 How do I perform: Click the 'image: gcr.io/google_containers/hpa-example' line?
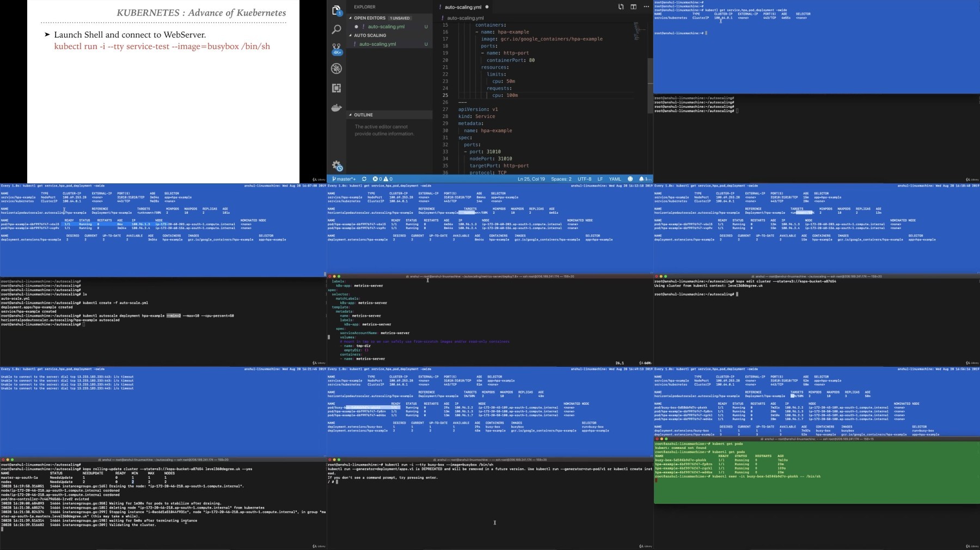pyautogui.click(x=542, y=39)
